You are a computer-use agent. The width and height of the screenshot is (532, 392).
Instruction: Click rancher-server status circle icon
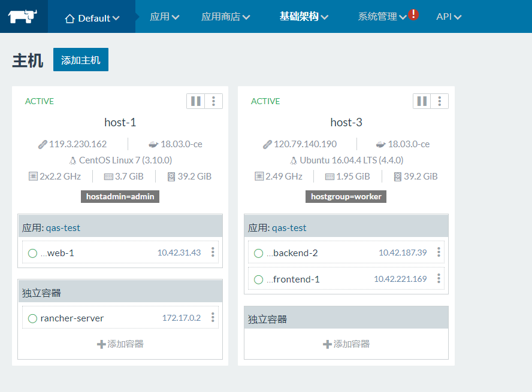click(32, 318)
